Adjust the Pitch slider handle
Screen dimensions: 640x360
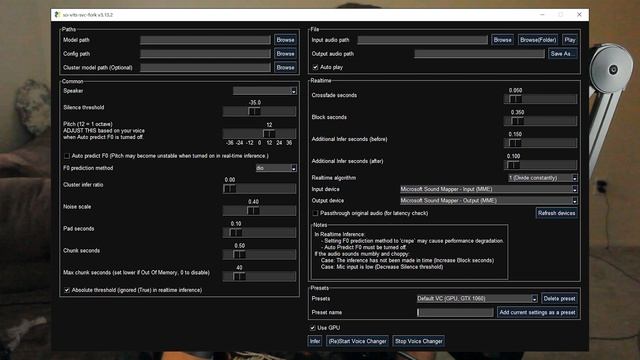point(269,133)
